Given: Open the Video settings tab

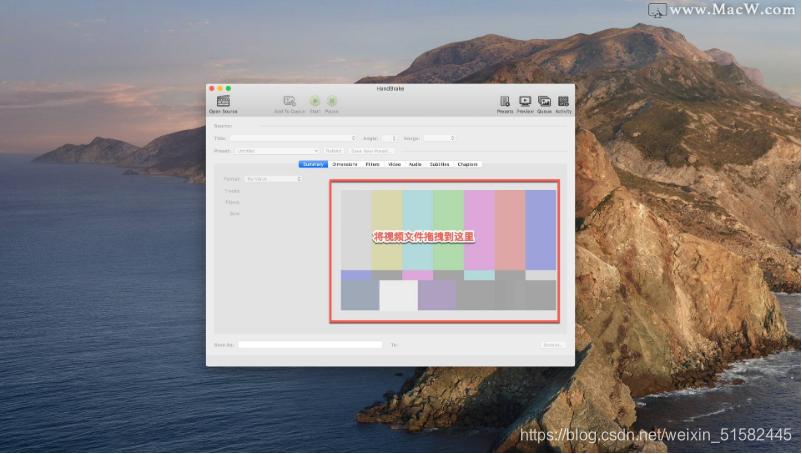Looking at the screenshot, I should 394,164.
